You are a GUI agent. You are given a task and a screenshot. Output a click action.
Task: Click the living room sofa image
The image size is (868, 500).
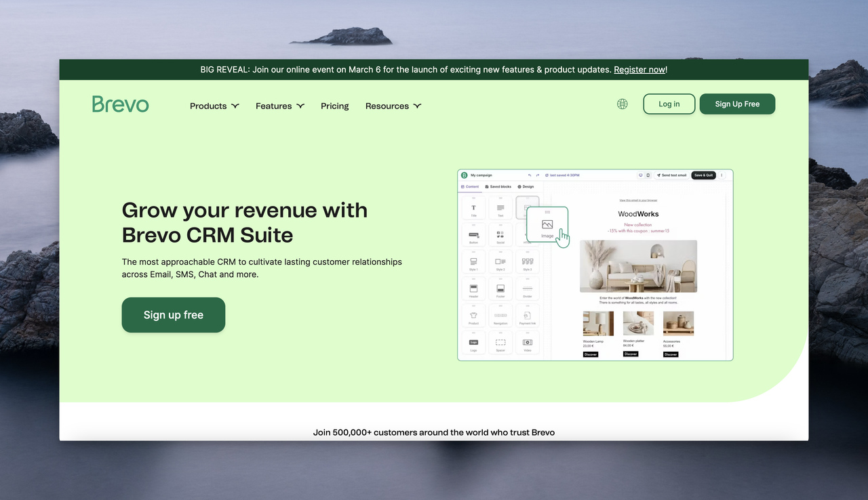point(638,266)
